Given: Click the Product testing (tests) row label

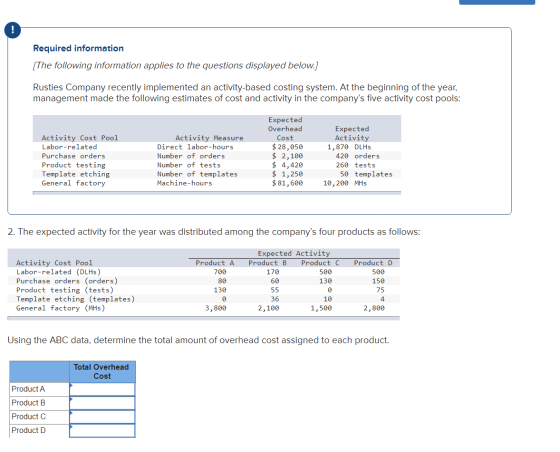Looking at the screenshot, I should tap(65, 290).
